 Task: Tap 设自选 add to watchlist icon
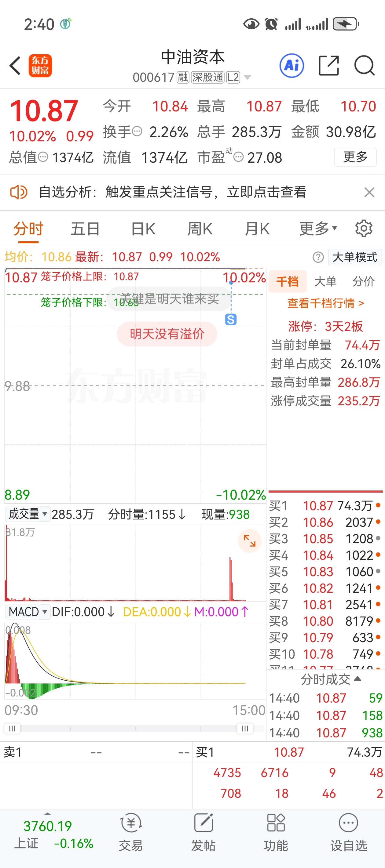(x=349, y=832)
